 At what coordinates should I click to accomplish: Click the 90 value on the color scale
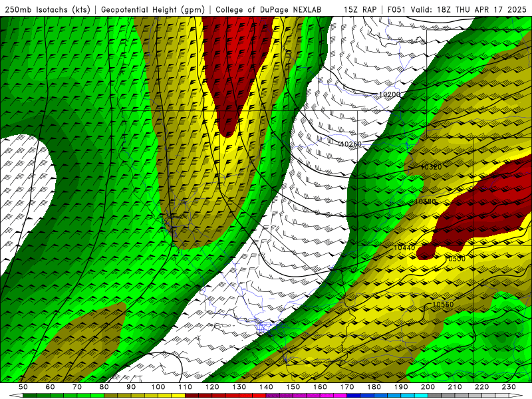tap(131, 387)
